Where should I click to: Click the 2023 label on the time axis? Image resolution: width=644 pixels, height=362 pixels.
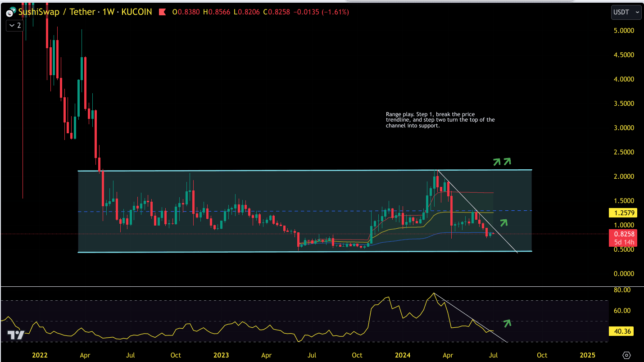221,355
